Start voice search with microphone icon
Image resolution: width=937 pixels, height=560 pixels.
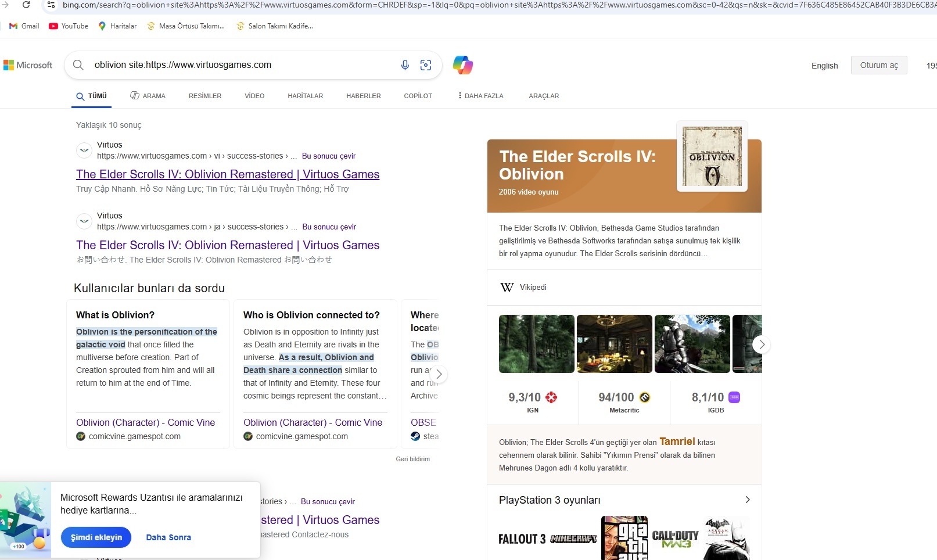pos(405,65)
